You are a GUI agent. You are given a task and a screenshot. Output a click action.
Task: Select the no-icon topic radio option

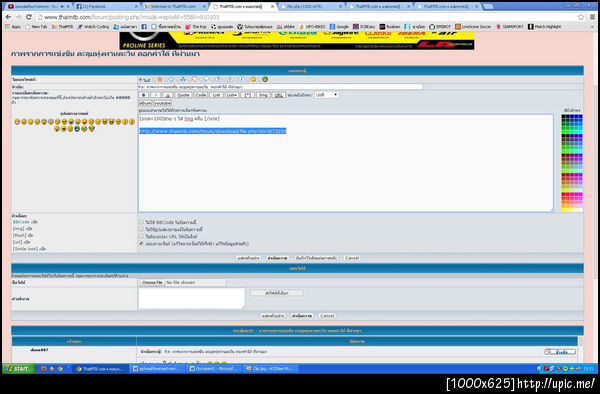point(140,80)
